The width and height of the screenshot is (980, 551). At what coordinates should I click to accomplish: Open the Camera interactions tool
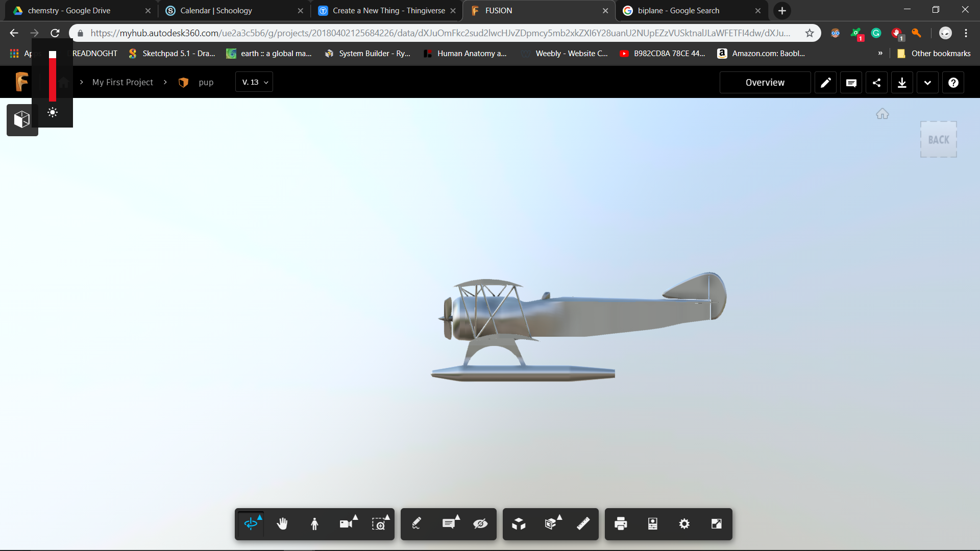pyautogui.click(x=347, y=524)
